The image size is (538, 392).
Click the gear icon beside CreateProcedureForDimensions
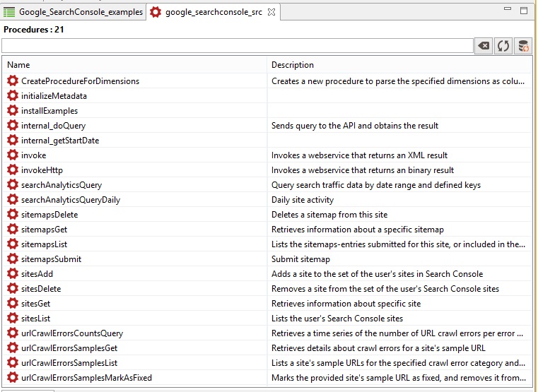(12, 81)
